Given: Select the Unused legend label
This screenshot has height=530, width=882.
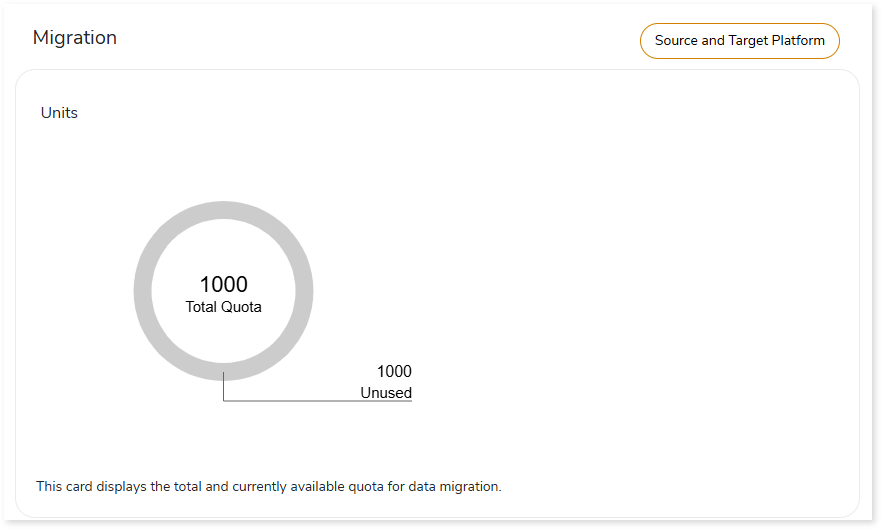Looking at the screenshot, I should (x=386, y=393).
